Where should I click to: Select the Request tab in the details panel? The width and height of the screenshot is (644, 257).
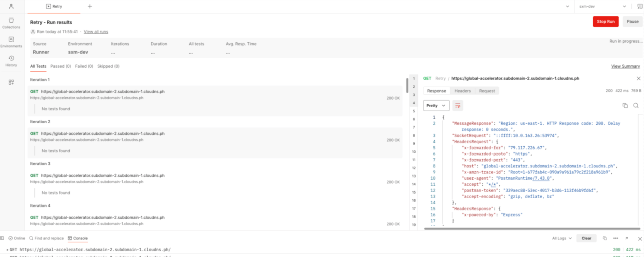tap(487, 91)
